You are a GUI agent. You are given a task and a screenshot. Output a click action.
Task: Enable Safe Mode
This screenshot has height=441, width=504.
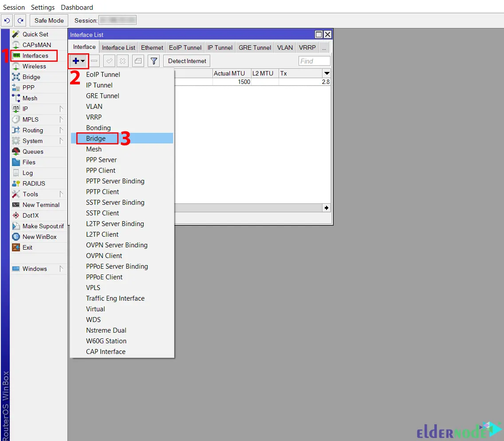pyautogui.click(x=48, y=20)
